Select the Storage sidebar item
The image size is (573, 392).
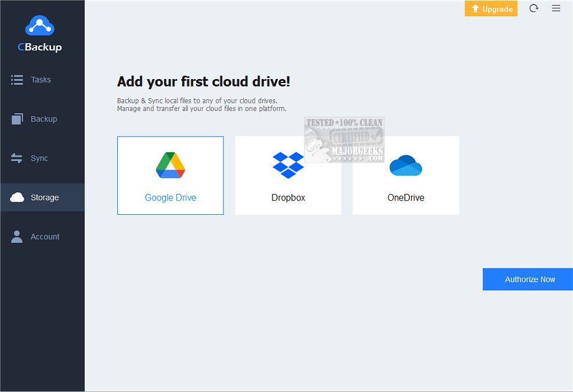pos(42,197)
